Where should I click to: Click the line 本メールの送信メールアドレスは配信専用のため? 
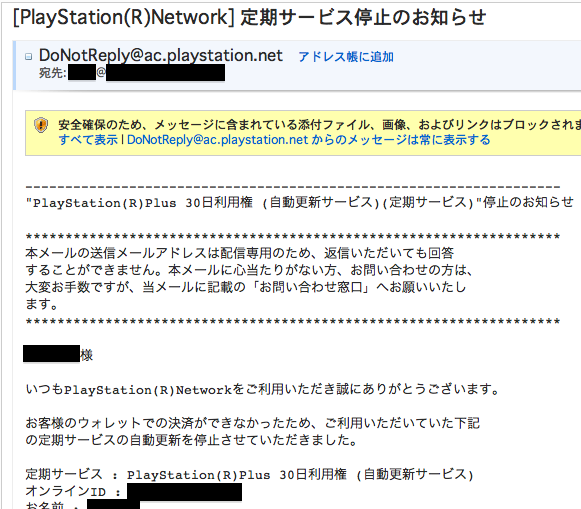tap(240, 253)
